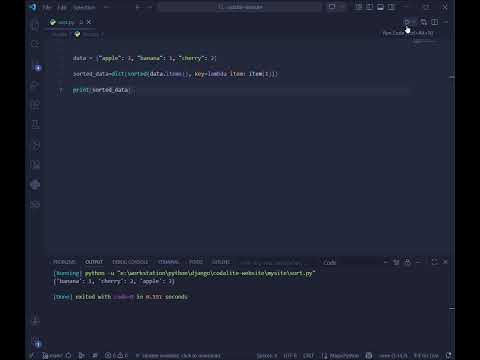Viewport: 480px width, 360px height.
Task: Click the first breadcrumb folder entry
Action: click(59, 34)
